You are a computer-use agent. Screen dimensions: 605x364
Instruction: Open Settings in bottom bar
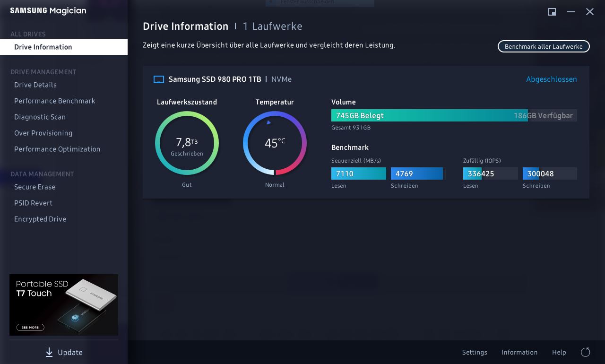[475, 352]
